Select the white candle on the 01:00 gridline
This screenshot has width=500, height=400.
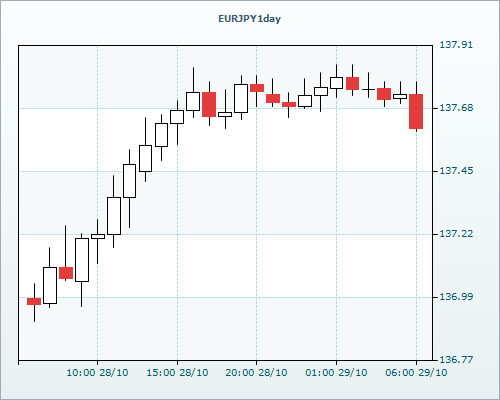pos(336,83)
